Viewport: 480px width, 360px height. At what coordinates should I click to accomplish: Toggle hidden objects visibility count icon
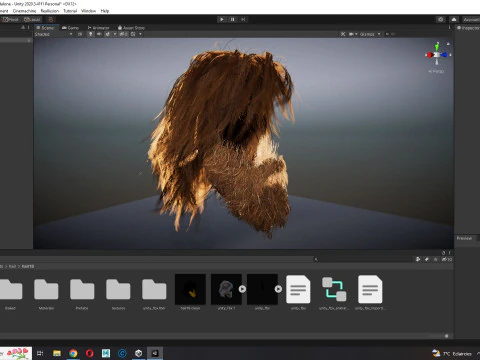click(123, 34)
